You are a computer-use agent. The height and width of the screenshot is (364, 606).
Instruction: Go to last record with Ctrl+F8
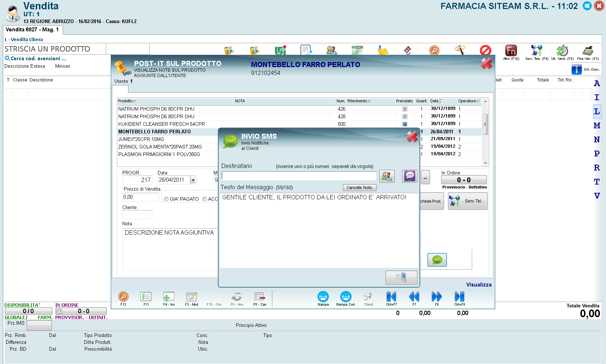460,297
